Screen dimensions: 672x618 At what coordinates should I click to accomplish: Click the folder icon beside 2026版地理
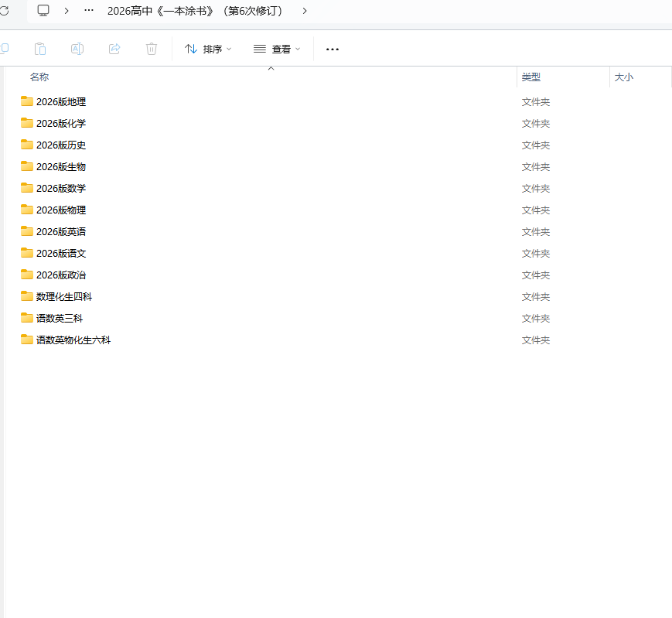tap(27, 101)
